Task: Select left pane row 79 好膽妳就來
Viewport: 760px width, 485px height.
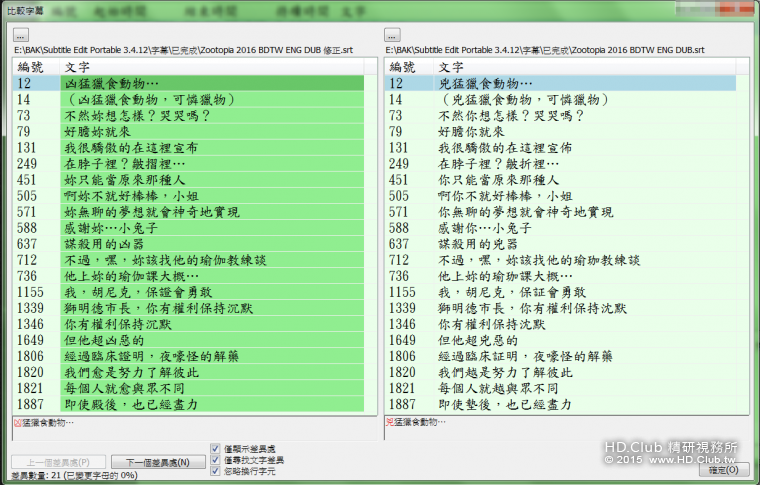Action: (x=189, y=131)
